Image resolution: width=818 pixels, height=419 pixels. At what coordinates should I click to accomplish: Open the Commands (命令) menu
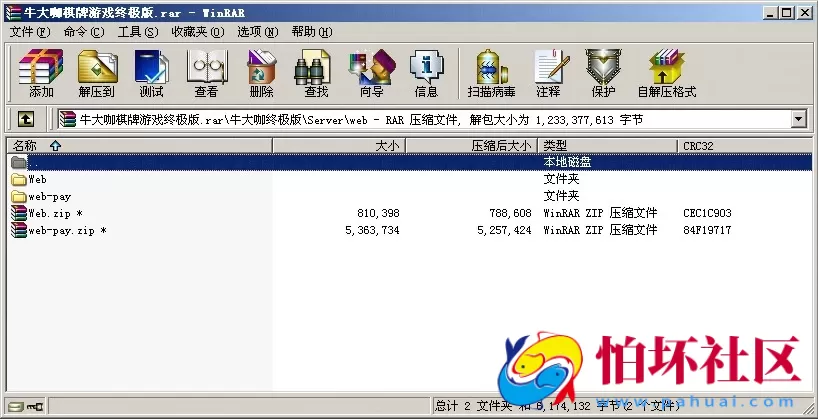(84, 32)
